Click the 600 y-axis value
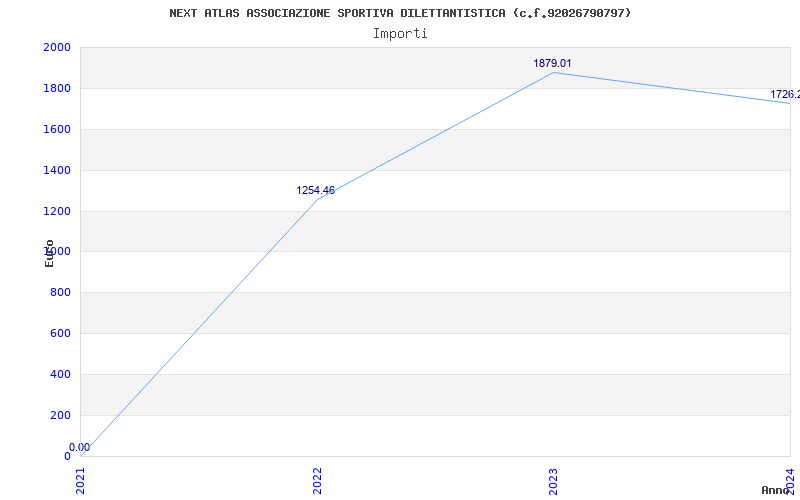 coord(60,333)
